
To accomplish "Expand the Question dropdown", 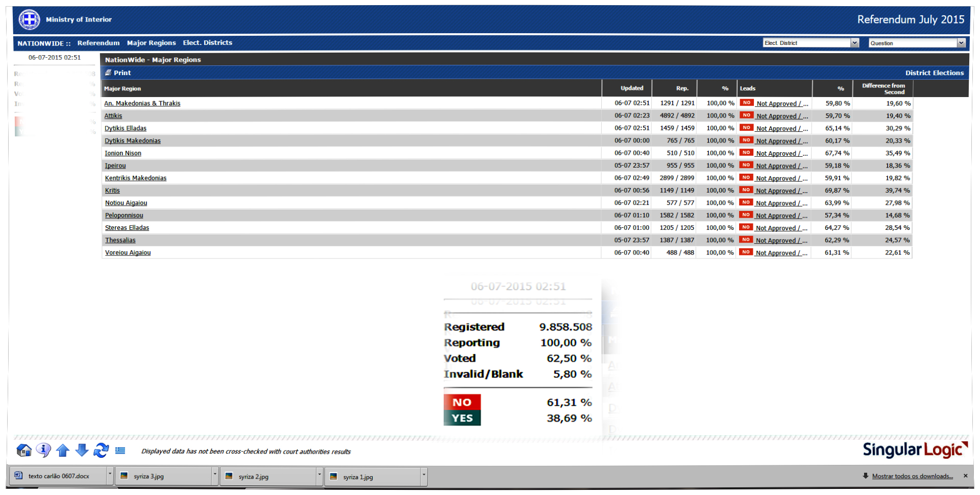I will pyautogui.click(x=961, y=43).
